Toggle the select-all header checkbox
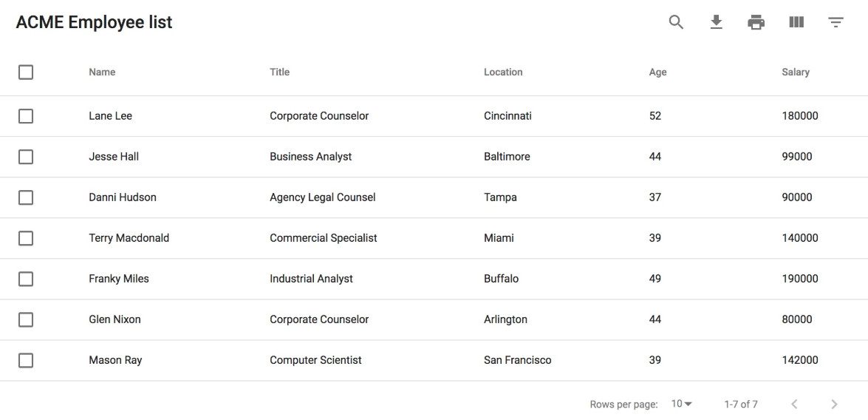 point(25,72)
